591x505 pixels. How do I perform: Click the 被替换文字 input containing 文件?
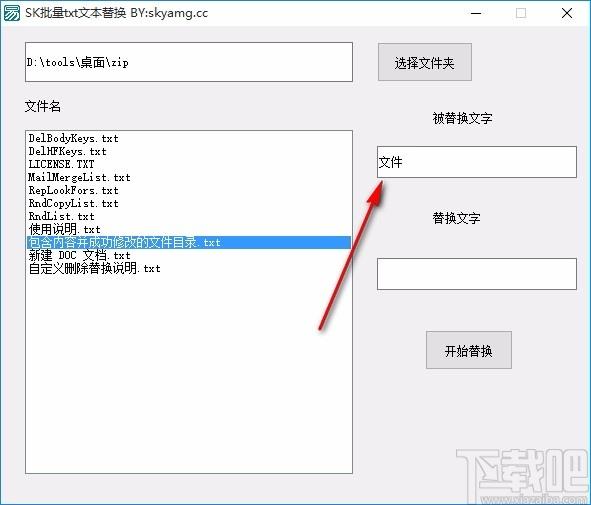(477, 162)
